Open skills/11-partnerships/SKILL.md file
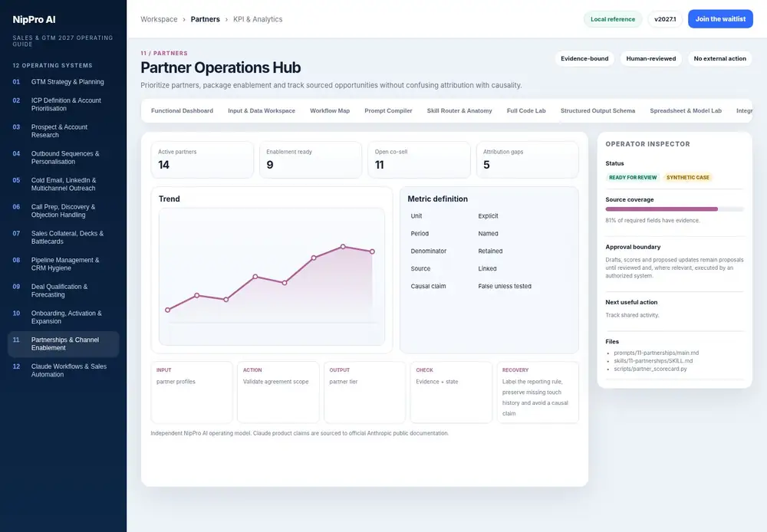767x532 pixels. click(x=653, y=361)
